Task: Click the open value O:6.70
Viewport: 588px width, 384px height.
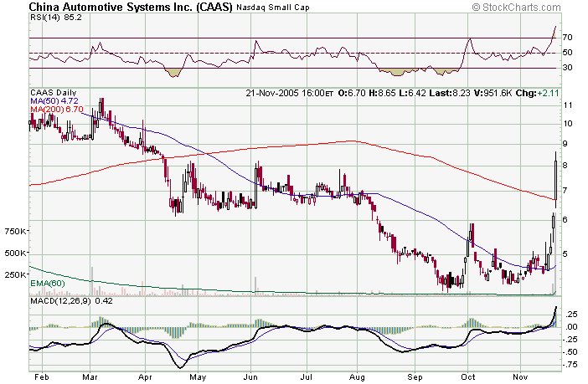Action: click(352, 93)
